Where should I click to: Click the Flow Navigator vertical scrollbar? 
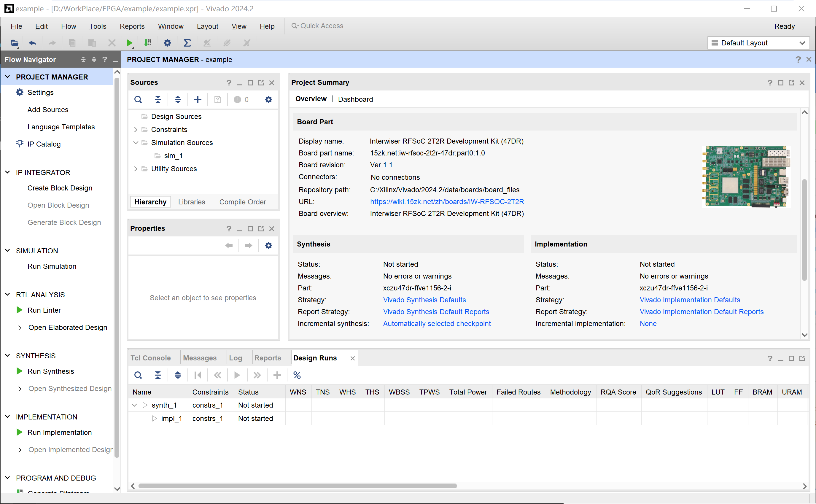tap(117, 268)
